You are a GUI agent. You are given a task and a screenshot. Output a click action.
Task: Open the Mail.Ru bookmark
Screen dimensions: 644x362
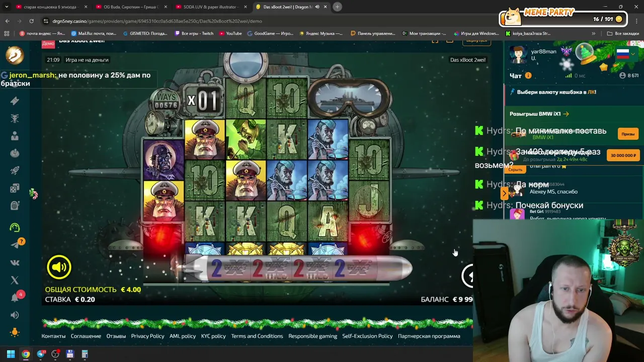(x=94, y=34)
